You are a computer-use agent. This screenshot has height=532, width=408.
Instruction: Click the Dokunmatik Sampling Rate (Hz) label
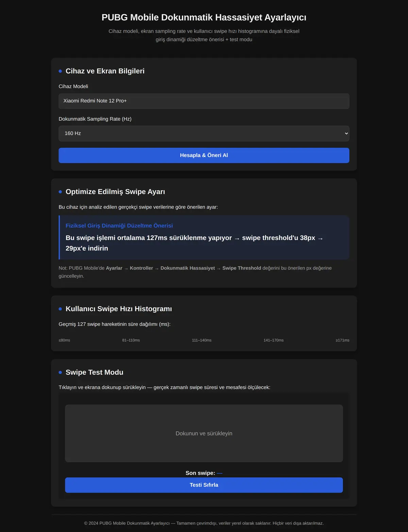pyautogui.click(x=95, y=119)
